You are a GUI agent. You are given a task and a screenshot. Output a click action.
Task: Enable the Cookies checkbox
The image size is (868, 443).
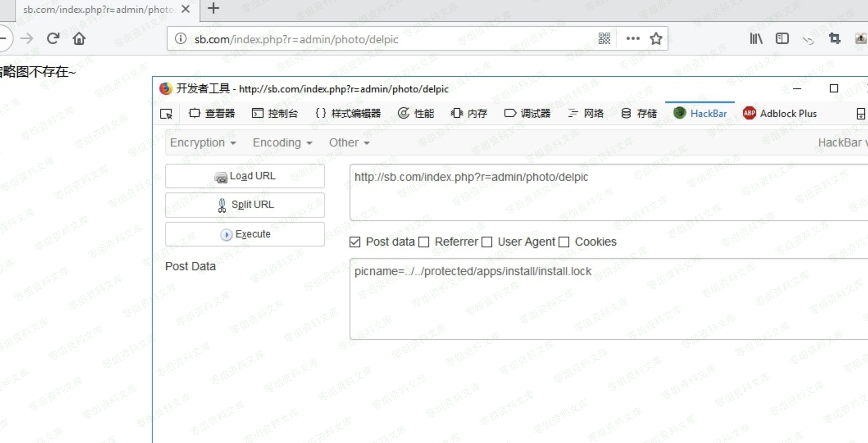point(564,242)
